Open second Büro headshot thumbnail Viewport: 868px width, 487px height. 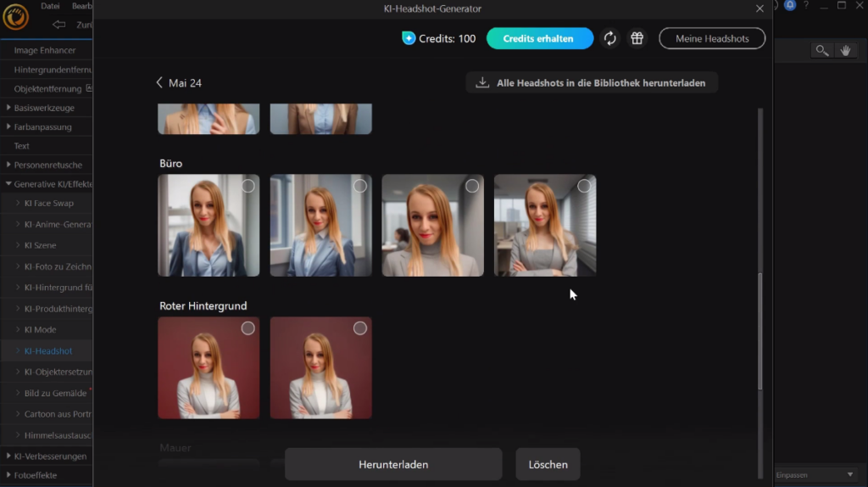tap(321, 226)
